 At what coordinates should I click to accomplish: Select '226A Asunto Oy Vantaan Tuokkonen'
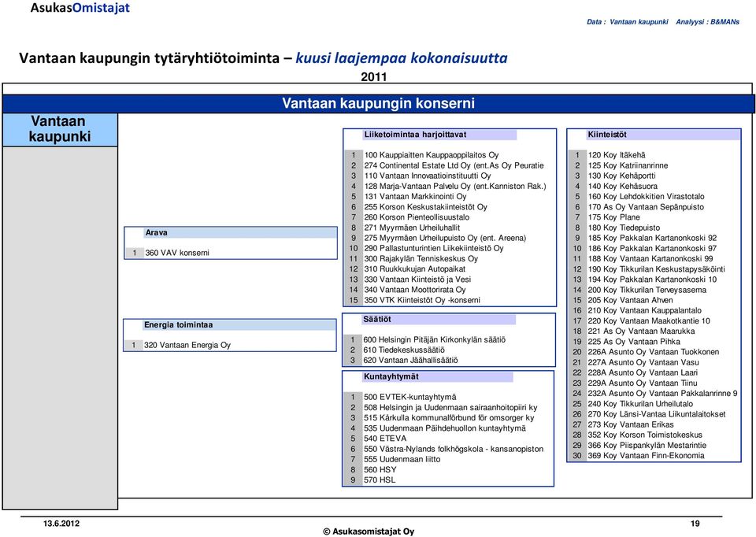click(654, 352)
